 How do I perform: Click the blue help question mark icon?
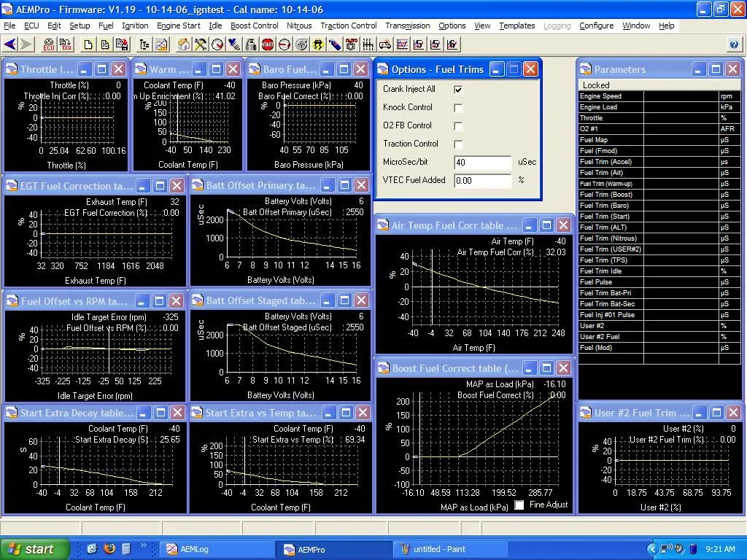pyautogui.click(x=734, y=44)
